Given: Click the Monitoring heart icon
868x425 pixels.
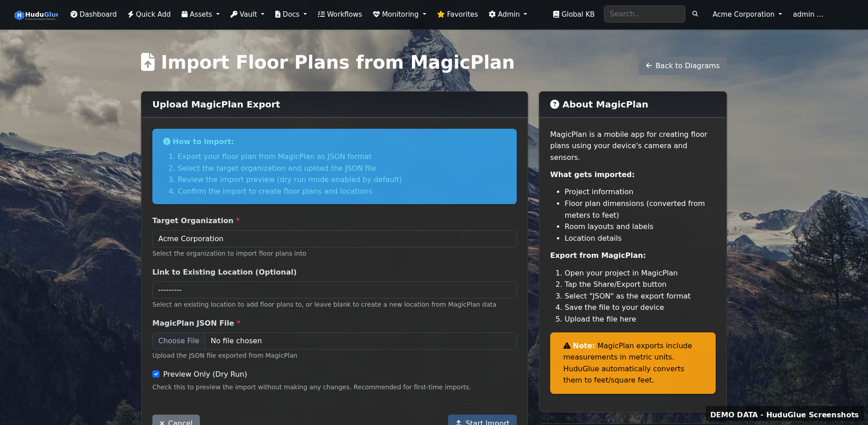Looking at the screenshot, I should coord(376,14).
